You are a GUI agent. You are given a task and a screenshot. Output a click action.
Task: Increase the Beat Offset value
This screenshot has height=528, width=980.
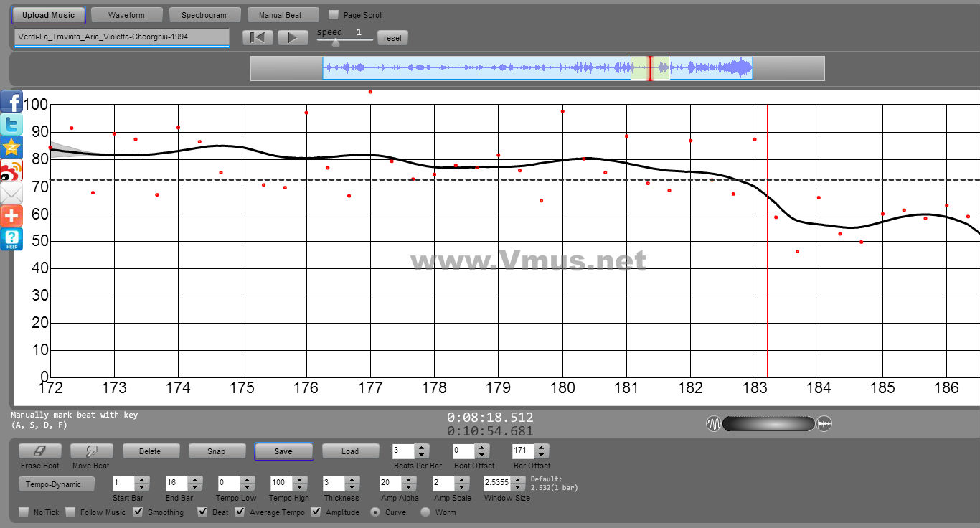(482, 448)
